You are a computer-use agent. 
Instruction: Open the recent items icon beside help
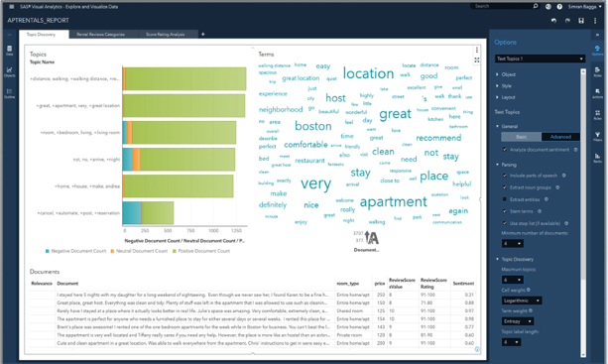point(547,7)
